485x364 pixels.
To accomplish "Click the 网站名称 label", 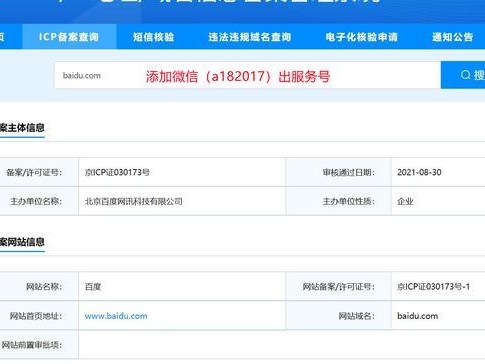I will click(44, 287).
